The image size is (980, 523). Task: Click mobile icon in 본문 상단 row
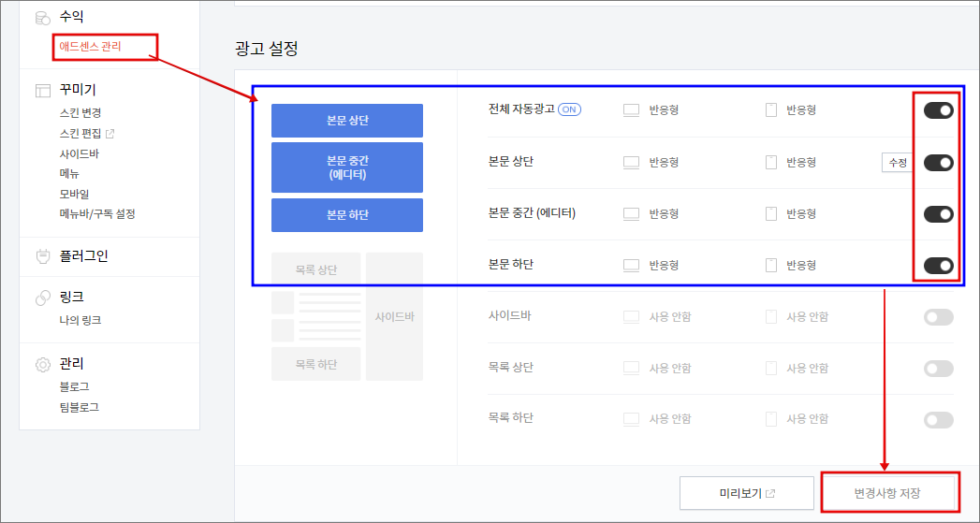771,163
